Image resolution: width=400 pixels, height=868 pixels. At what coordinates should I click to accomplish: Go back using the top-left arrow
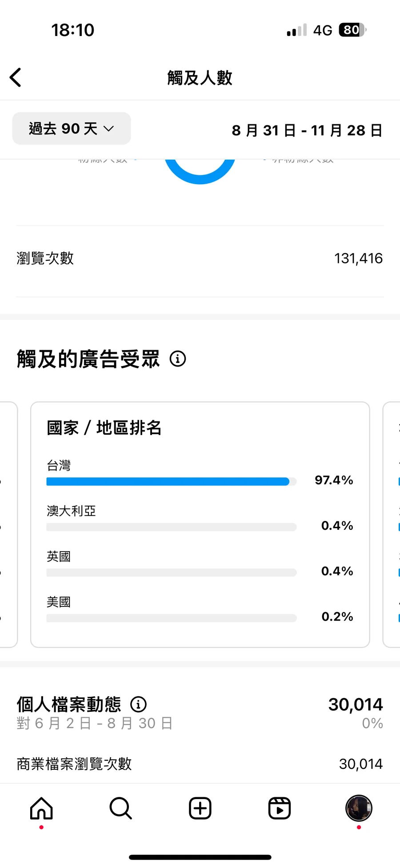click(16, 77)
